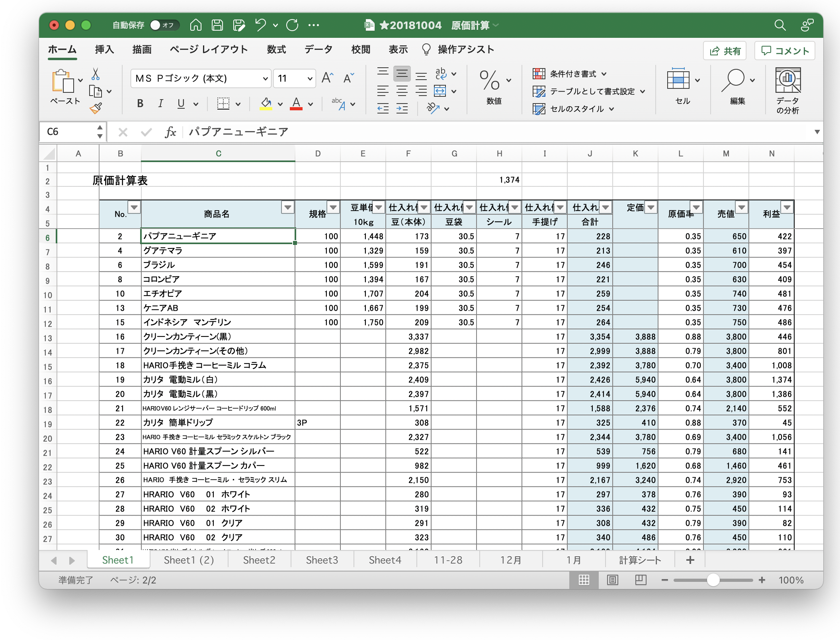Toggle middle vertical alignment button

pyautogui.click(x=402, y=73)
